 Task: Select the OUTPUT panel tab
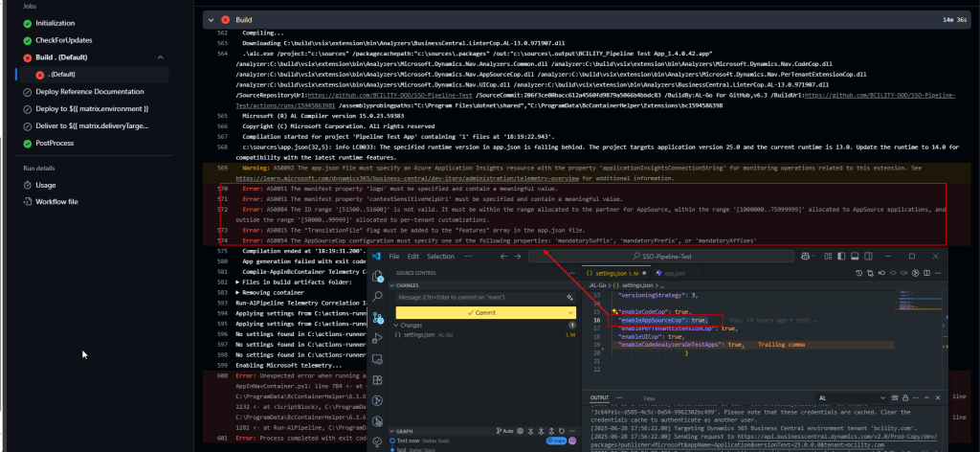click(599, 398)
